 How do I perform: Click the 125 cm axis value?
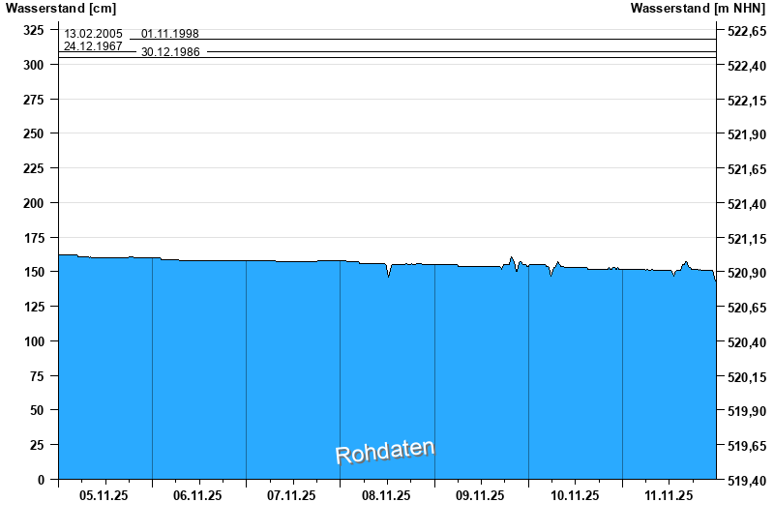click(x=34, y=307)
